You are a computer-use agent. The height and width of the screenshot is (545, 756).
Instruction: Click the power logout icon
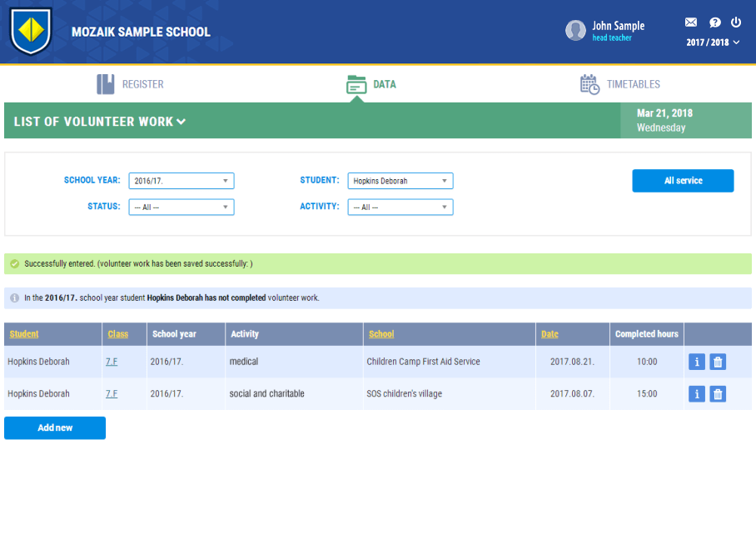pyautogui.click(x=736, y=22)
